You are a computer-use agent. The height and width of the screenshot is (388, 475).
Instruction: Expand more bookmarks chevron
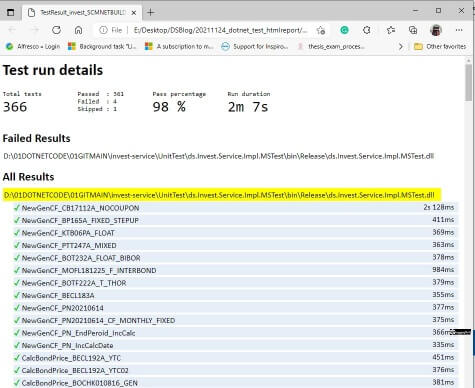401,46
